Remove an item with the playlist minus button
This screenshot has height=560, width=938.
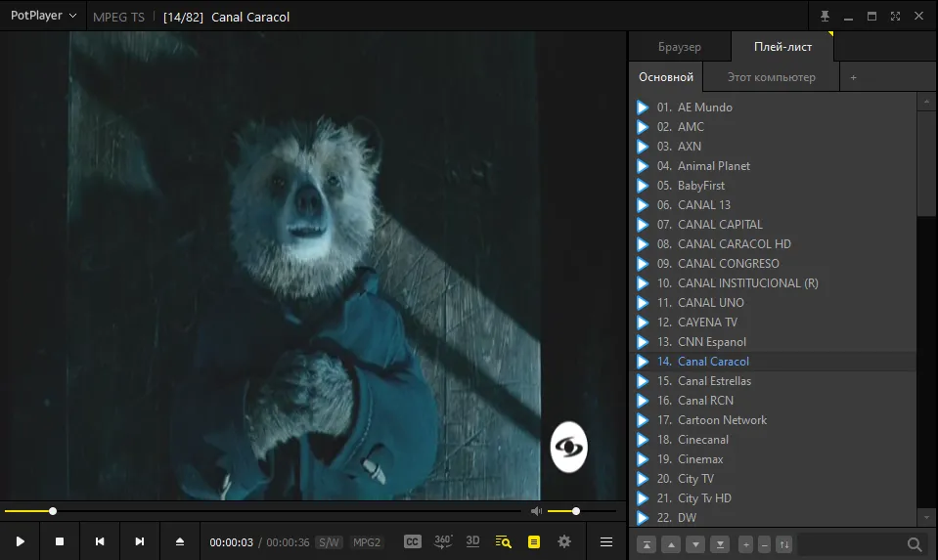(x=764, y=544)
